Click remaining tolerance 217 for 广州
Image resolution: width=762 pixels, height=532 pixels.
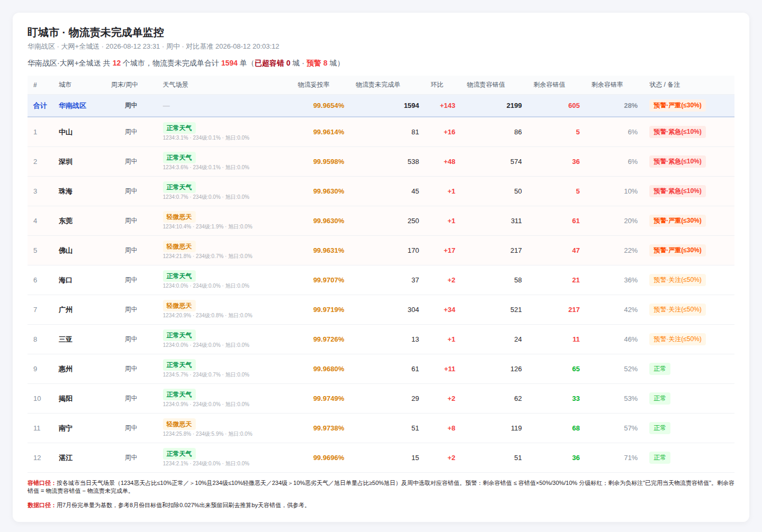(x=574, y=310)
